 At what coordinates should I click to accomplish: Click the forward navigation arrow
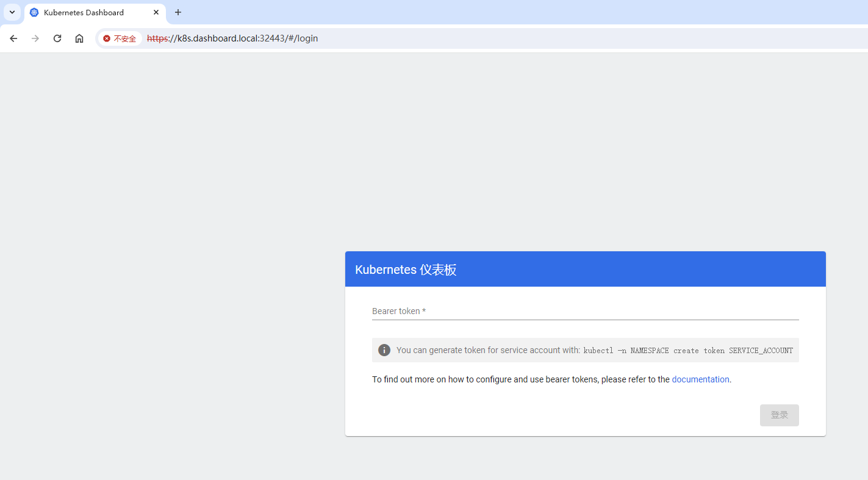[35, 38]
